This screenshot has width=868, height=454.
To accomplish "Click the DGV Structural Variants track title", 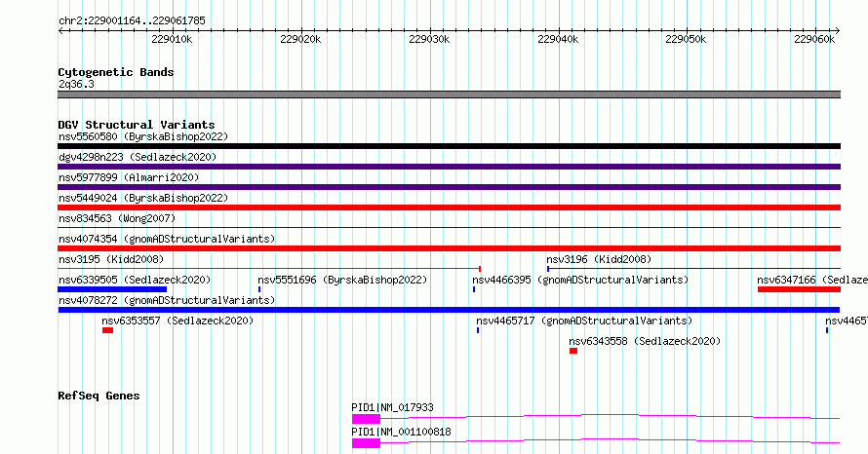I will tap(137, 125).
